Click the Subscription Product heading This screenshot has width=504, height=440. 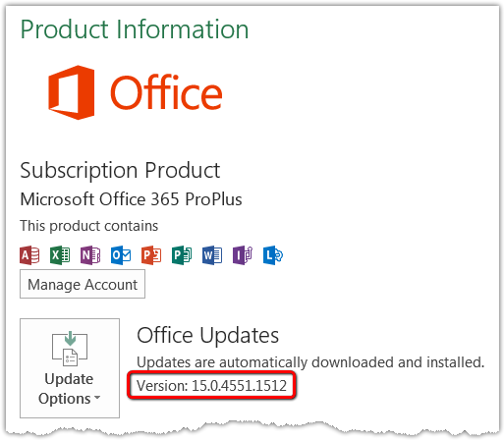[x=120, y=171]
